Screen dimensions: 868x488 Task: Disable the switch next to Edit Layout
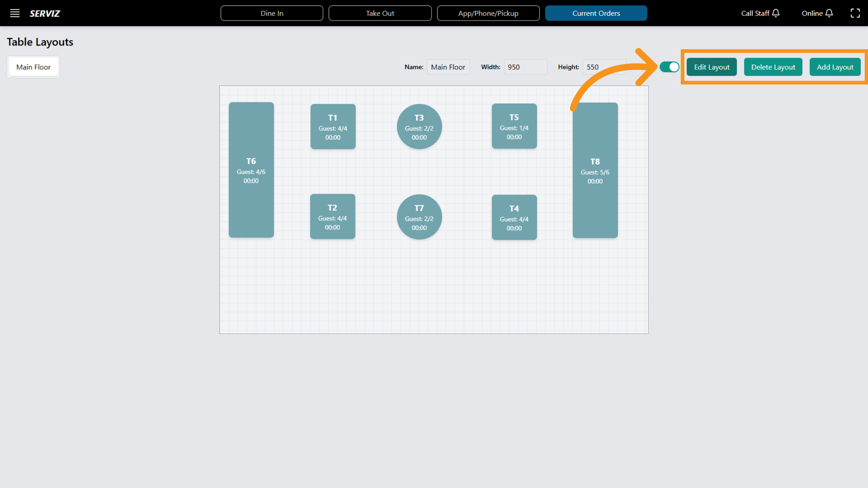(x=669, y=67)
